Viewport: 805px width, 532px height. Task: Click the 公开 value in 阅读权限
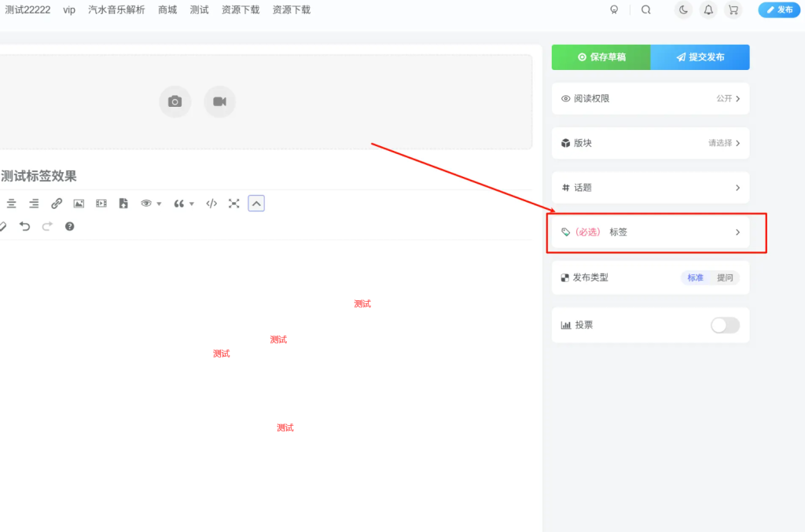(x=724, y=98)
